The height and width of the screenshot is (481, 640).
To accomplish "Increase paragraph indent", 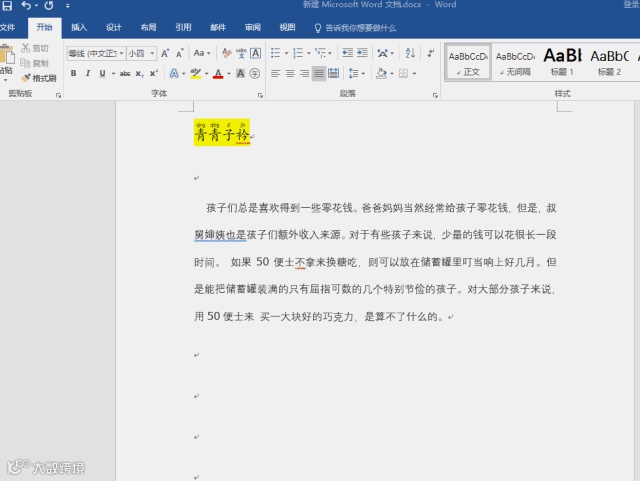I will point(362,53).
